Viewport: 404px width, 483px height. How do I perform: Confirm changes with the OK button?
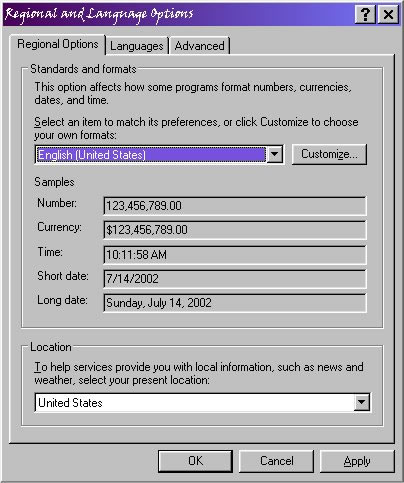(195, 461)
